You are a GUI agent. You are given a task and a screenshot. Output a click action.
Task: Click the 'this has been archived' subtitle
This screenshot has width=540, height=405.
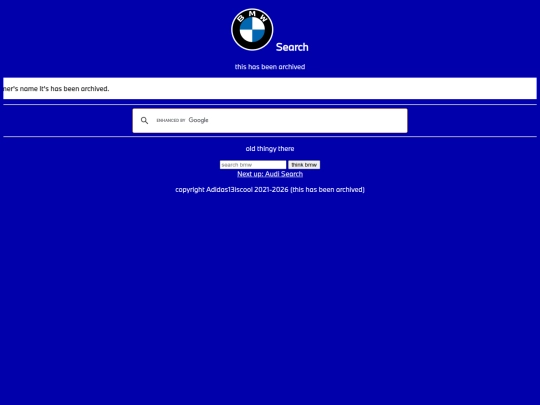tap(270, 67)
